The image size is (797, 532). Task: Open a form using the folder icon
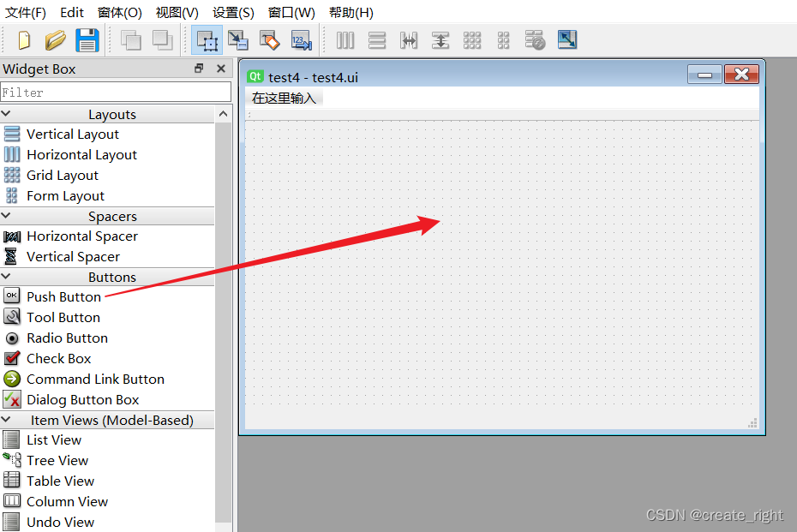click(x=55, y=40)
